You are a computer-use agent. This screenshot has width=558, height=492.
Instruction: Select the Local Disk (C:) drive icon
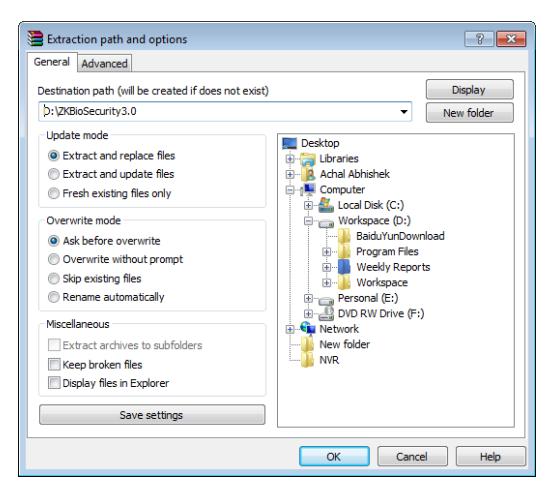[326, 205]
